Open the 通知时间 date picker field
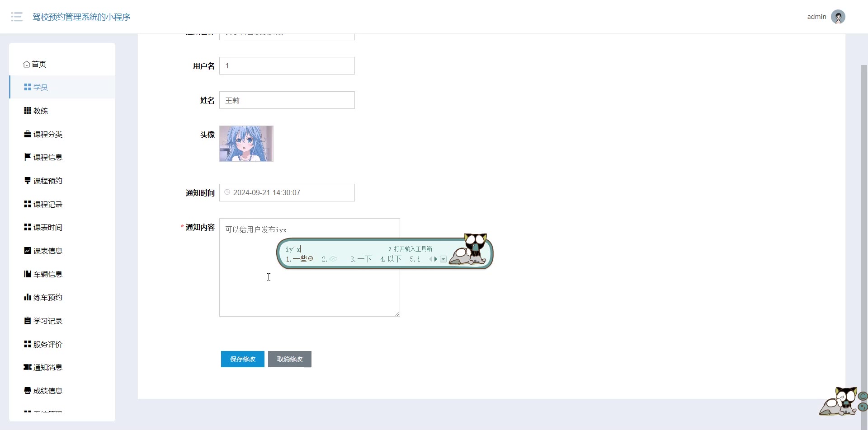 [287, 192]
